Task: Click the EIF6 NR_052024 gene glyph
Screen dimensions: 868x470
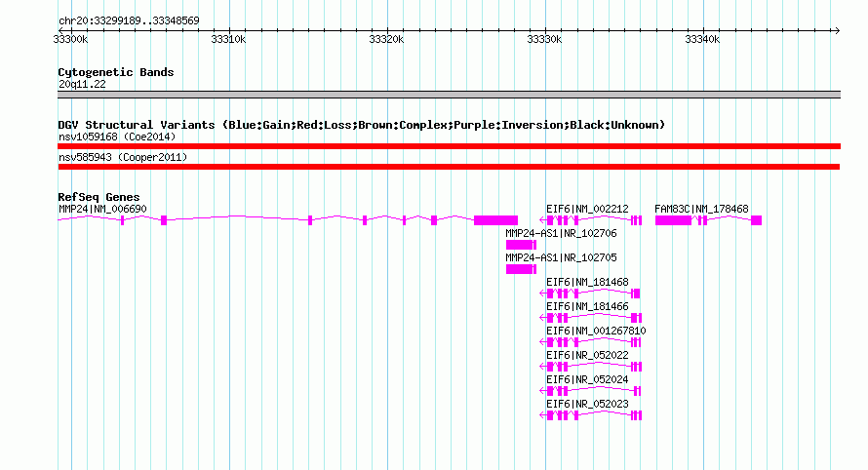Action: (x=591, y=391)
